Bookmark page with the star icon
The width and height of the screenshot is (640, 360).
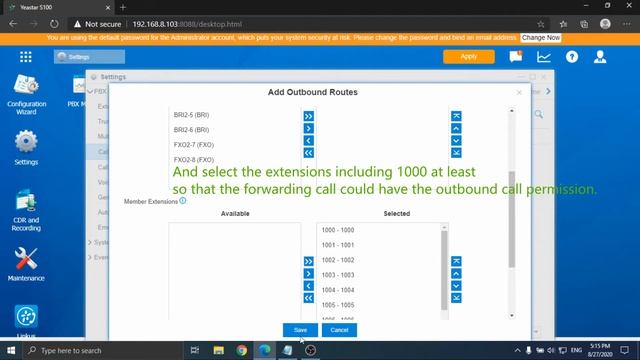[541, 24]
